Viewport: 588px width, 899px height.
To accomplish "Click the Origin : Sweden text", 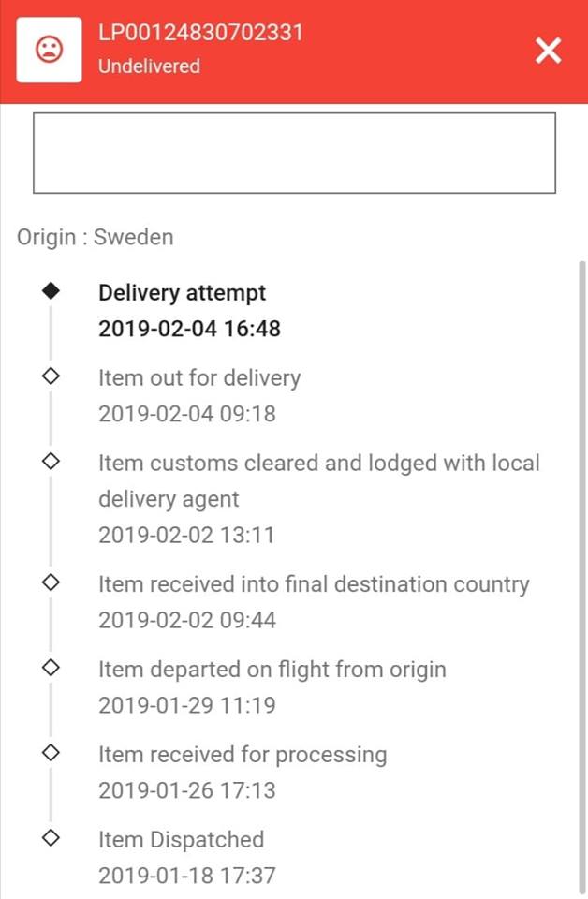I will [96, 237].
